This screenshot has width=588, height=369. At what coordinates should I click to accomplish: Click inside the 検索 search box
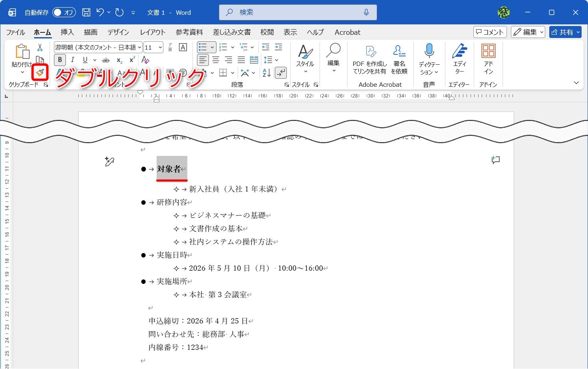[x=298, y=12]
